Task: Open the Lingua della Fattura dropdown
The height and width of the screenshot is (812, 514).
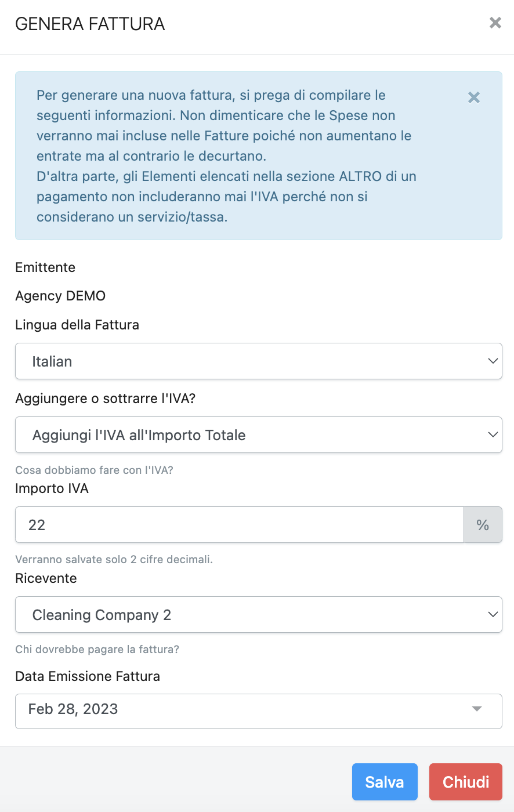Action: tap(258, 361)
